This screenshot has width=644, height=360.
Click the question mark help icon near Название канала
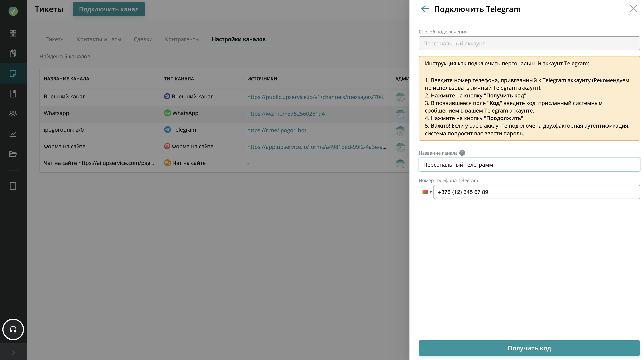[462, 153]
